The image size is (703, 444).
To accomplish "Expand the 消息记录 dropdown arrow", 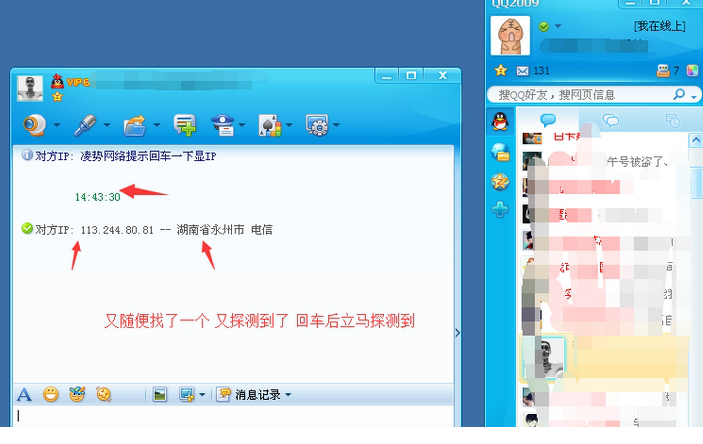I will point(288,395).
